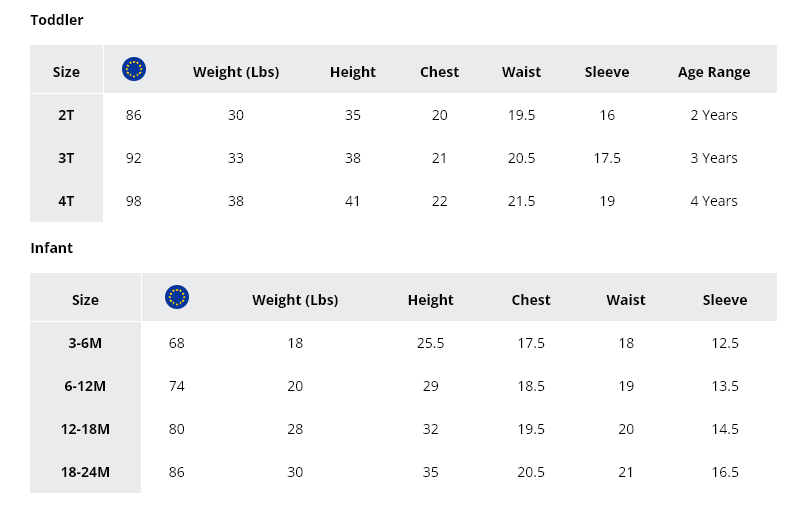Viewport: 806px width, 521px height.
Task: Select the 3-6M size row header
Action: tap(85, 343)
